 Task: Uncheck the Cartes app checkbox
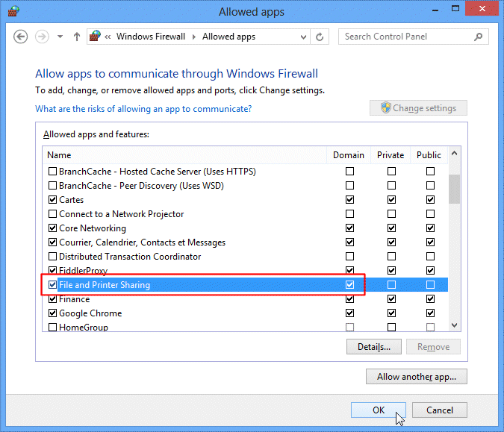click(x=52, y=199)
